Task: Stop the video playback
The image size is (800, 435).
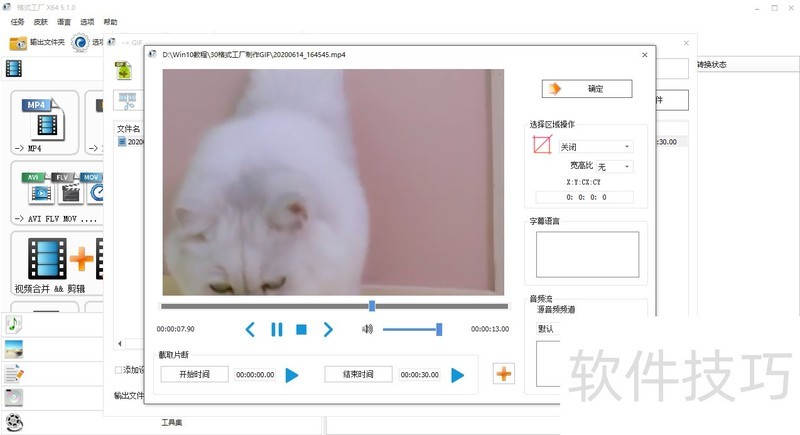Action: pos(301,329)
